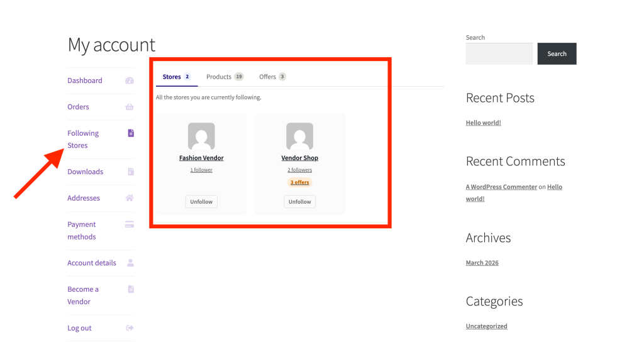Click the Archives heading
This screenshot has width=644, height=364.
[x=488, y=238]
